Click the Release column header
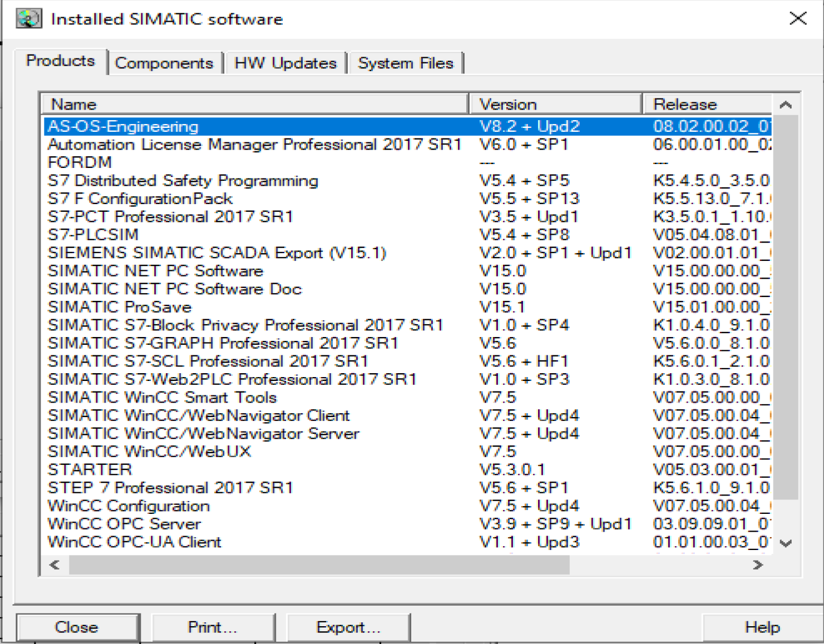Screen dimensions: 824x644 [707, 104]
